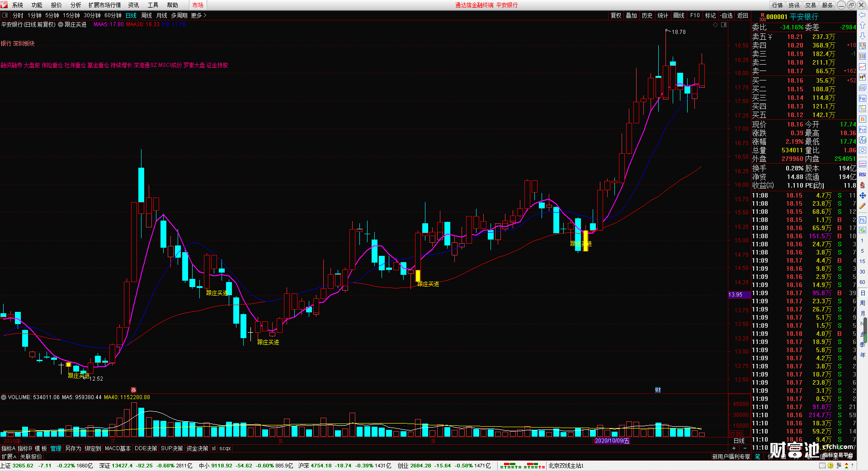This screenshot has height=471, width=868.
Task: Open the candlestick chart icon in sidebar
Action: tap(863, 77)
